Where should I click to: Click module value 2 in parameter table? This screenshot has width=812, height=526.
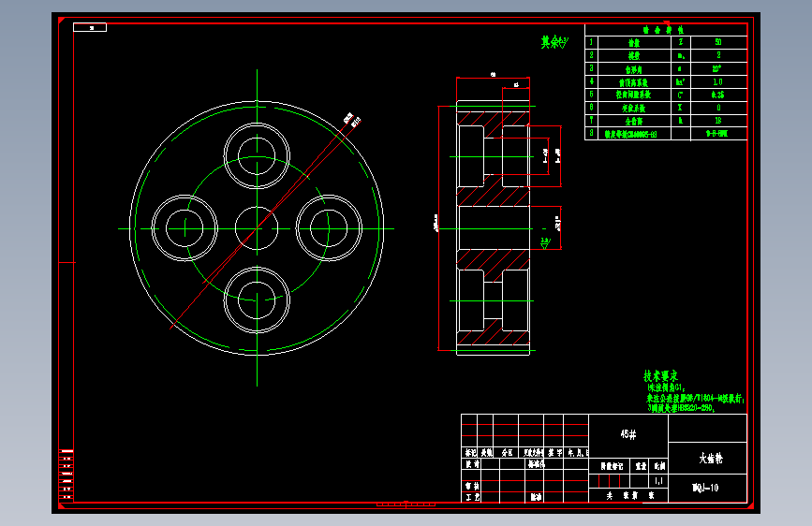coord(718,55)
